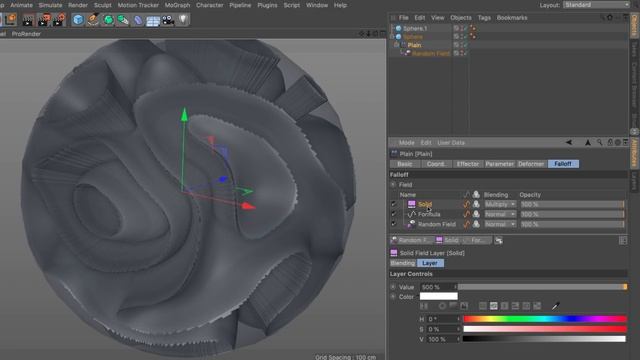Click the Hue rainbow slider
The width and height of the screenshot is (640, 360).
544,319
